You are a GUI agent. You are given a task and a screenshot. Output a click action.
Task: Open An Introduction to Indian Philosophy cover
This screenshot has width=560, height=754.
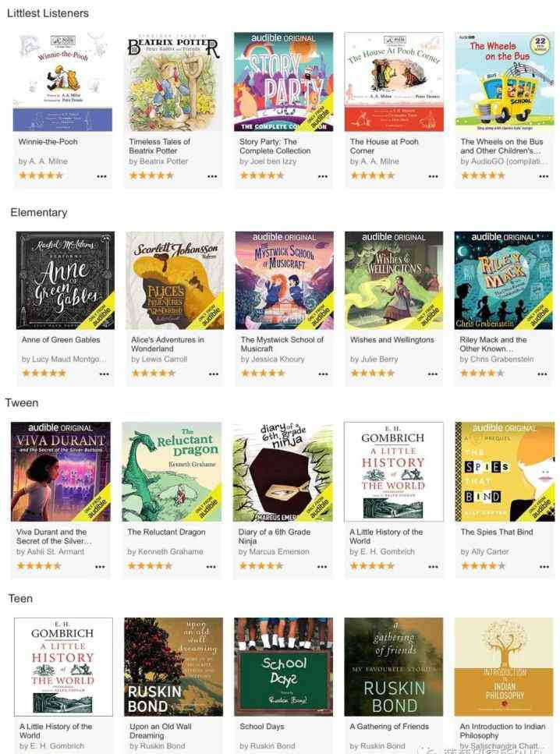[x=504, y=667]
